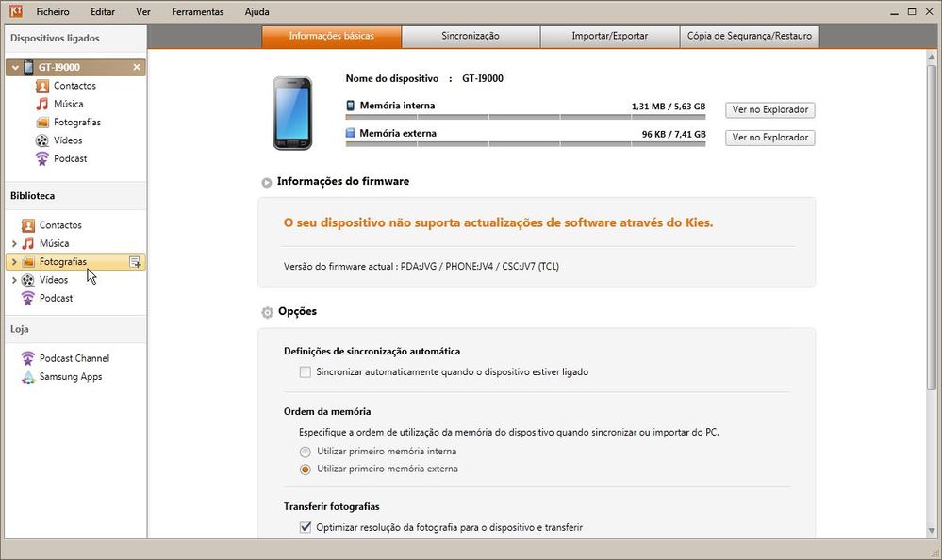Select the Utilizar primeiro memória interna option
942x560 pixels.
tap(305, 452)
